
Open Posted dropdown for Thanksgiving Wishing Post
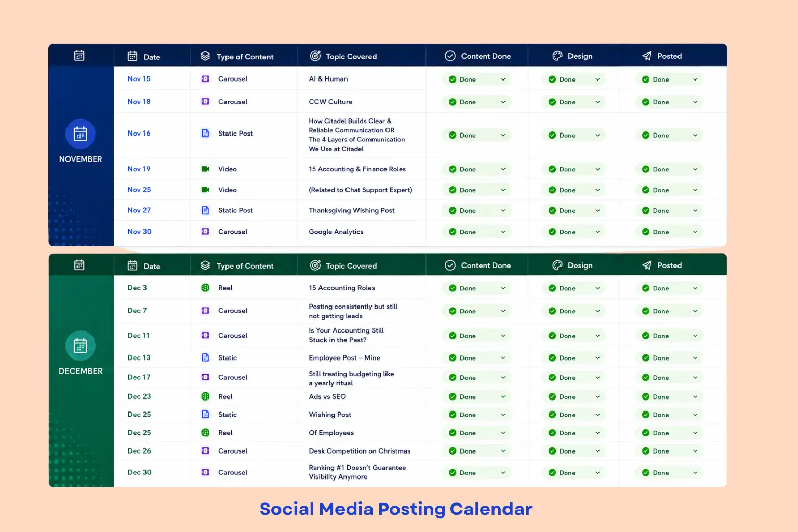669,210
